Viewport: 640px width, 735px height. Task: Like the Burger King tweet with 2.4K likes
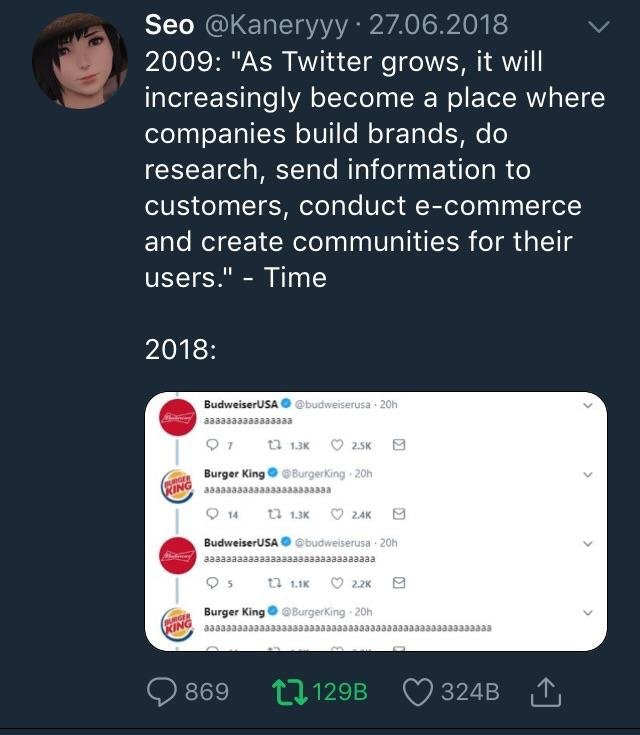[337, 515]
